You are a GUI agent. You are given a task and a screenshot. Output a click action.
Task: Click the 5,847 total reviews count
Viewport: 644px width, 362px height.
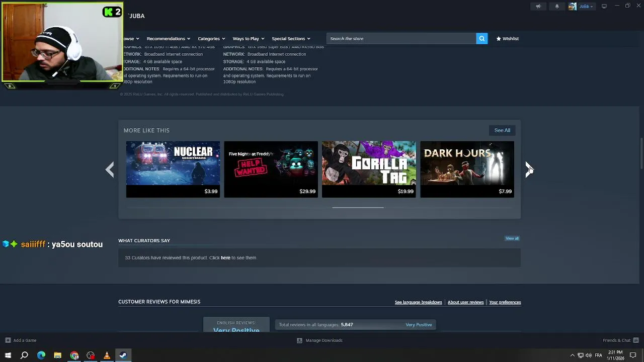point(347,325)
